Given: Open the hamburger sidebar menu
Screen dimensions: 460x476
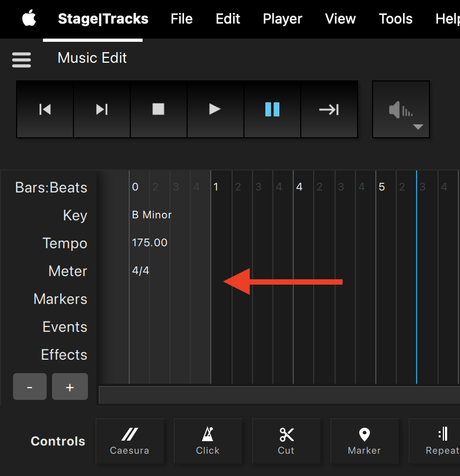Looking at the screenshot, I should click(x=21, y=60).
